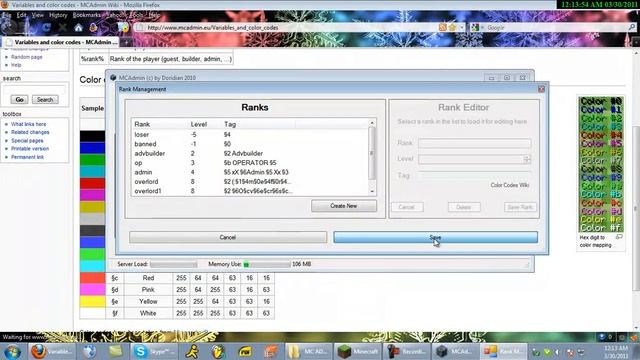The height and width of the screenshot is (360, 640).
Task: Open the color mapping thumbnail image
Action: click(601, 164)
